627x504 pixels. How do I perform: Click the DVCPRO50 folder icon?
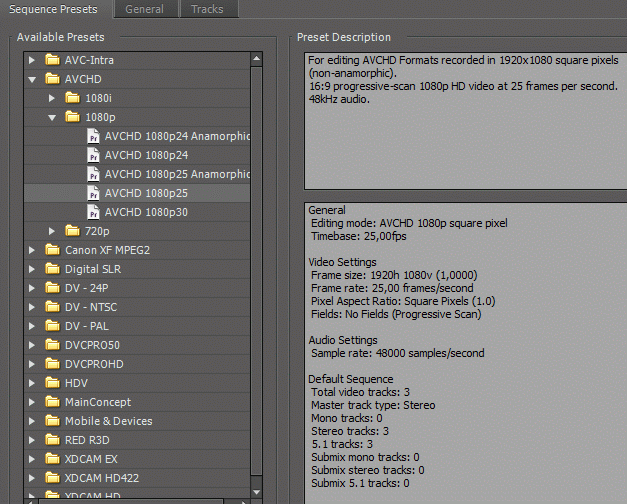click(x=52, y=345)
